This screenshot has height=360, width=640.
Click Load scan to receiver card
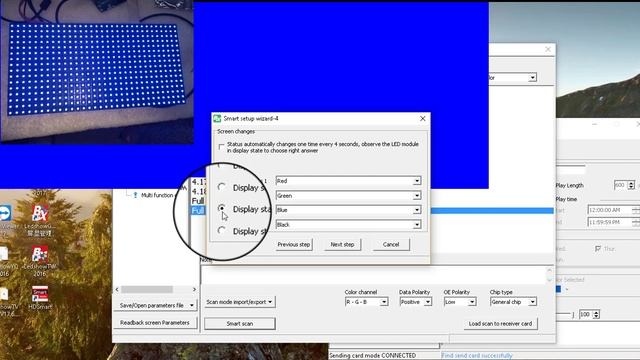coord(500,324)
